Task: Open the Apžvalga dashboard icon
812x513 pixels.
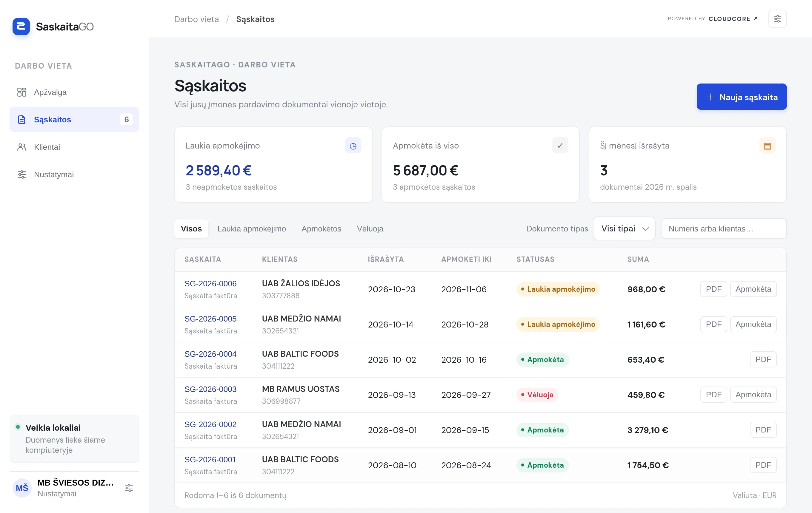Action: pos(21,92)
